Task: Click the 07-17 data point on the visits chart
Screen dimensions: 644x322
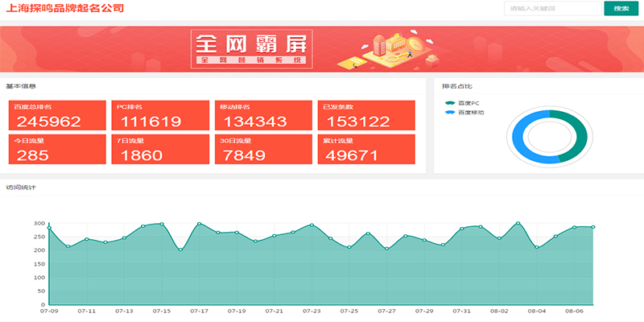Action: coord(199,224)
